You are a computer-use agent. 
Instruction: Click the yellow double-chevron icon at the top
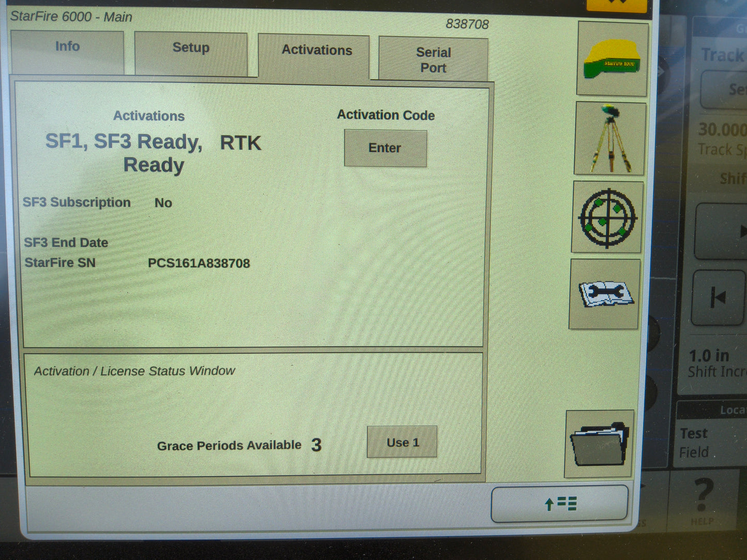click(616, 4)
